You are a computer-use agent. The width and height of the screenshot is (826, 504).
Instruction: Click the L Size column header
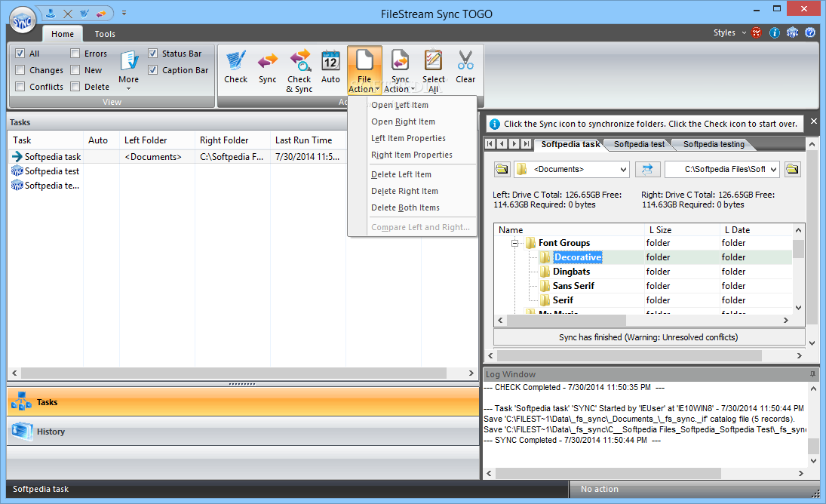[x=682, y=229]
